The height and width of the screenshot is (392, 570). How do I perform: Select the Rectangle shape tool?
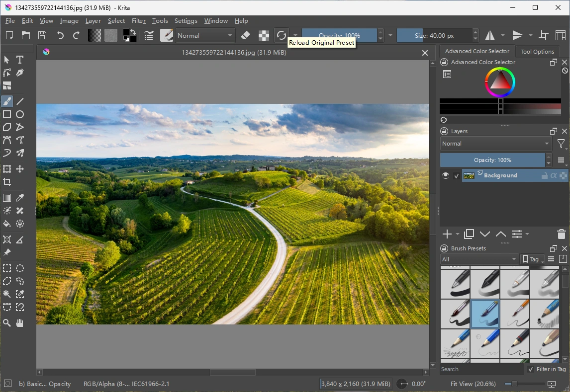(7, 114)
